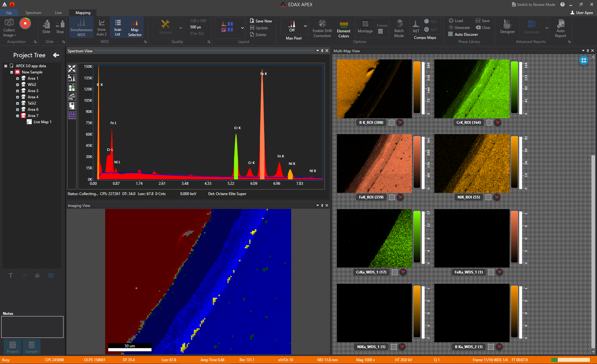597x364 pixels.
Task: Toggle selection checkbox for CrK_ROI map
Action: pyautogui.click(x=489, y=122)
